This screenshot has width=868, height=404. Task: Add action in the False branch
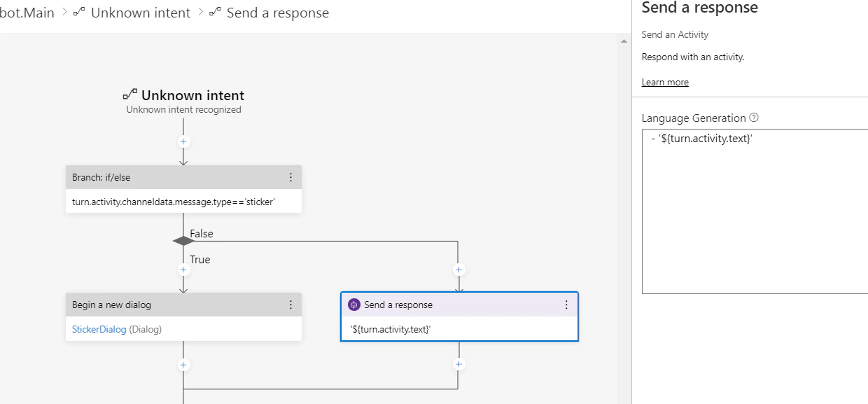[459, 270]
